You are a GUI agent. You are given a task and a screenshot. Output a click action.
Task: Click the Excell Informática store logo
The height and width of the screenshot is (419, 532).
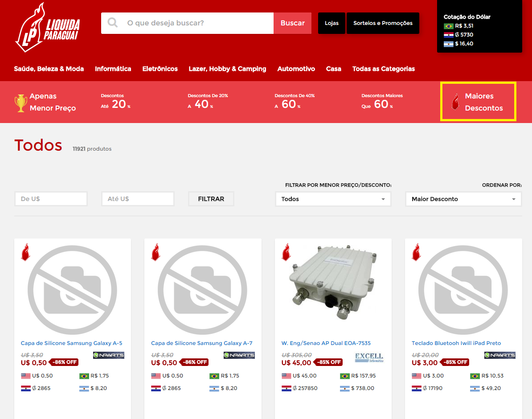[369, 357]
